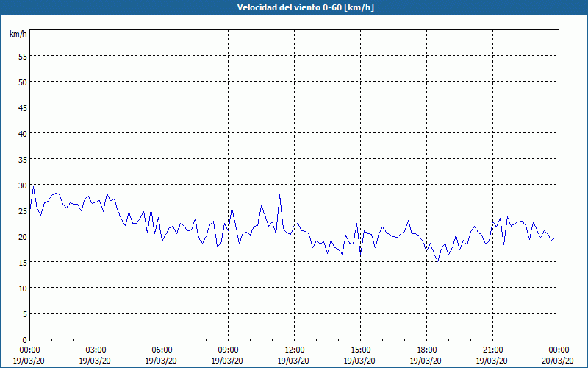The width and height of the screenshot is (588, 368).
Task: Select the 40 value on the y-axis
Action: pyautogui.click(x=23, y=133)
